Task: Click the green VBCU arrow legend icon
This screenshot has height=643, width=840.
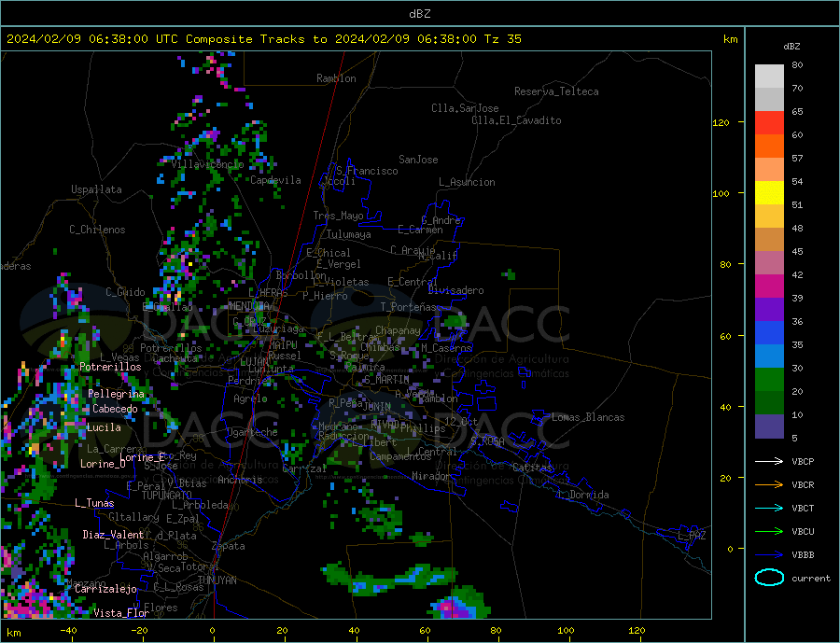Action: pos(769,532)
